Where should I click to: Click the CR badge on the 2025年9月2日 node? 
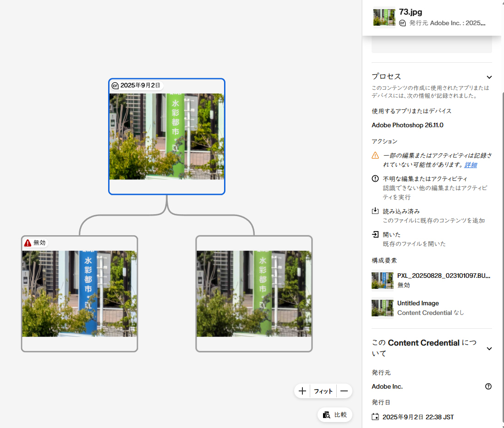115,85
